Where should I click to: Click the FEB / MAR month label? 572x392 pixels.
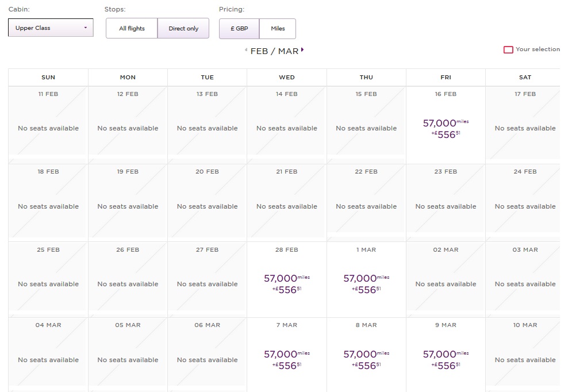(x=274, y=51)
